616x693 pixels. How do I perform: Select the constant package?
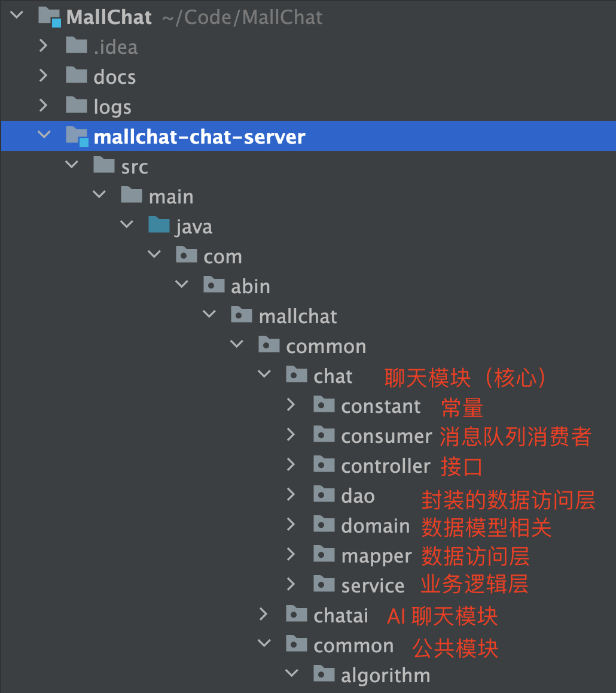click(x=380, y=406)
